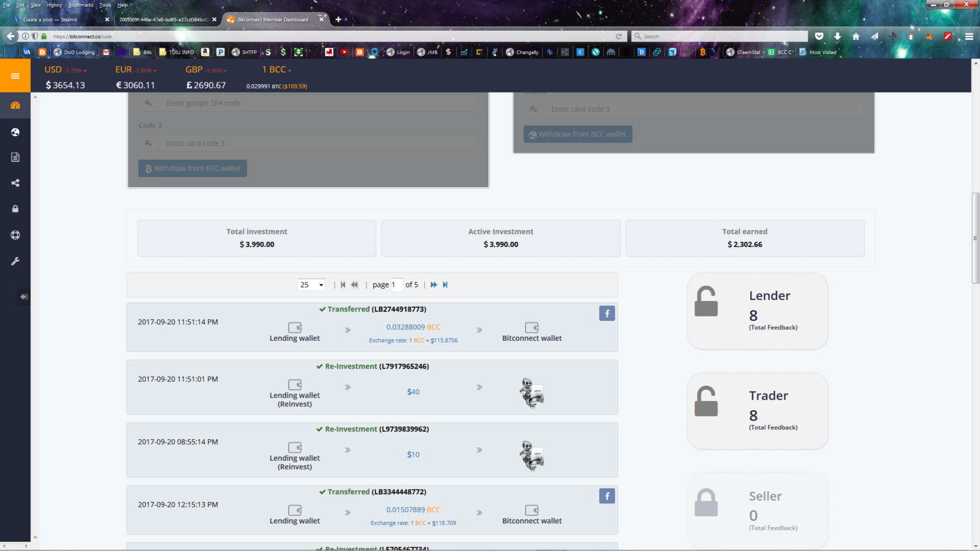Screen dimensions: 980x551
Task: Click Withdraw from BCC wallet button
Action: click(x=578, y=134)
